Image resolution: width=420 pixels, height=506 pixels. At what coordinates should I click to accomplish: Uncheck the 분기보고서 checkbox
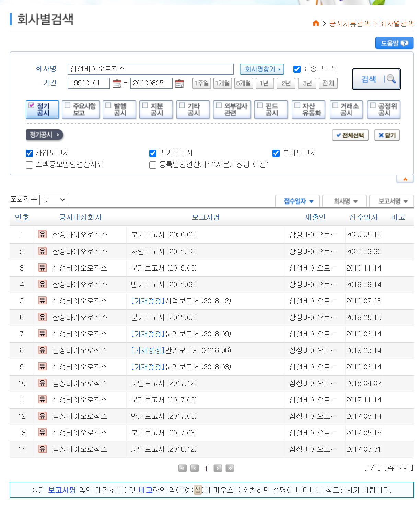276,153
